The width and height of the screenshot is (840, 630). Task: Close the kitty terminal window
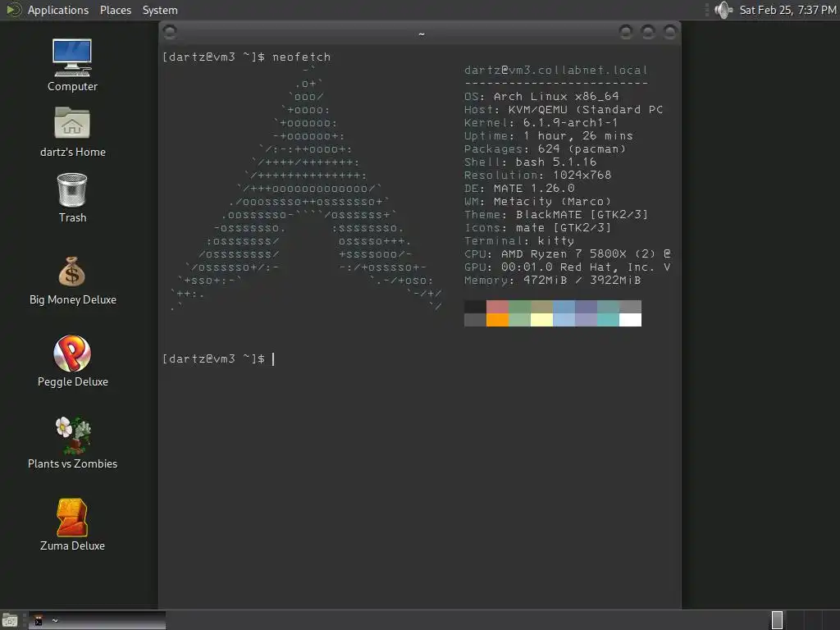[670, 32]
